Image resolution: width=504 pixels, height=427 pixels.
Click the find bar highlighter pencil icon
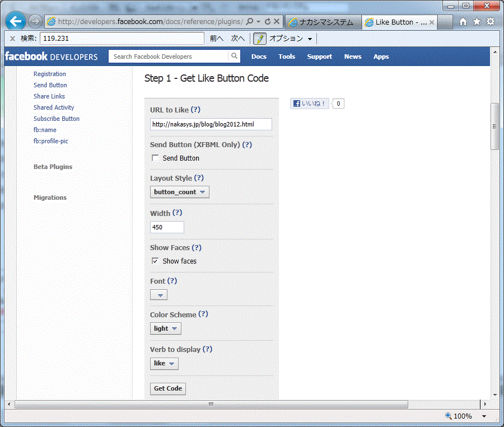[x=259, y=39]
